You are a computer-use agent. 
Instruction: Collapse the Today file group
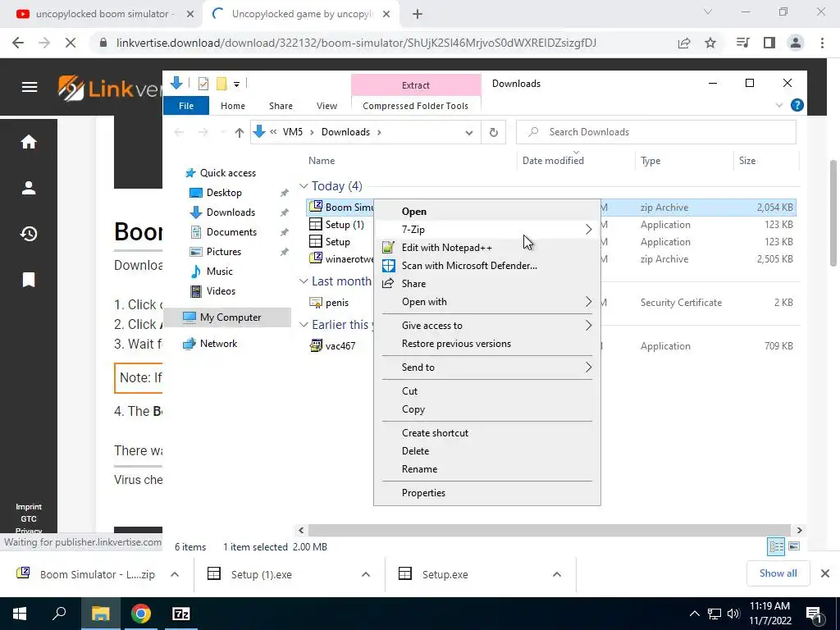(x=304, y=186)
